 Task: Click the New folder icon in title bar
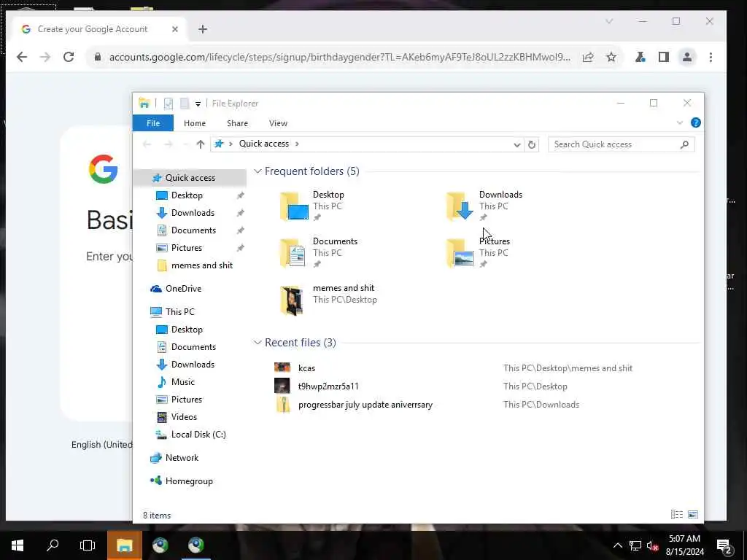tap(185, 104)
